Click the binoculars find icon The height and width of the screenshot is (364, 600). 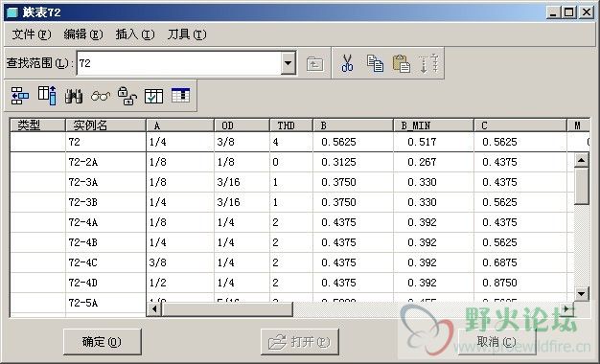click(x=74, y=96)
